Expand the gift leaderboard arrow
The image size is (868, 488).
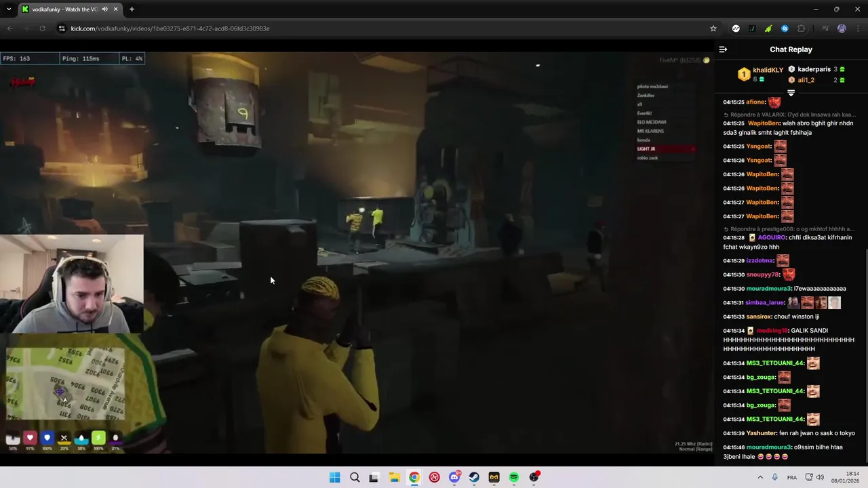[791, 93]
